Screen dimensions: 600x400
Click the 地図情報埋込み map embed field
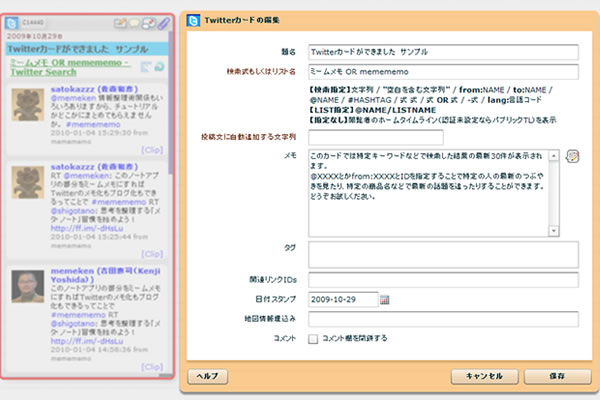tap(442, 319)
